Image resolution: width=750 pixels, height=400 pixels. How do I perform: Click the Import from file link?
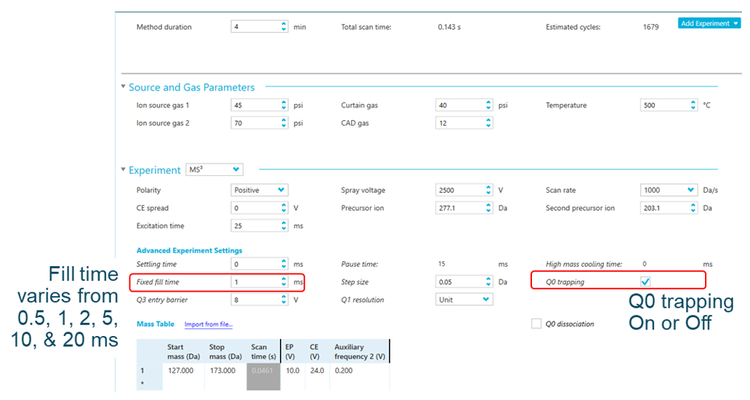point(208,324)
